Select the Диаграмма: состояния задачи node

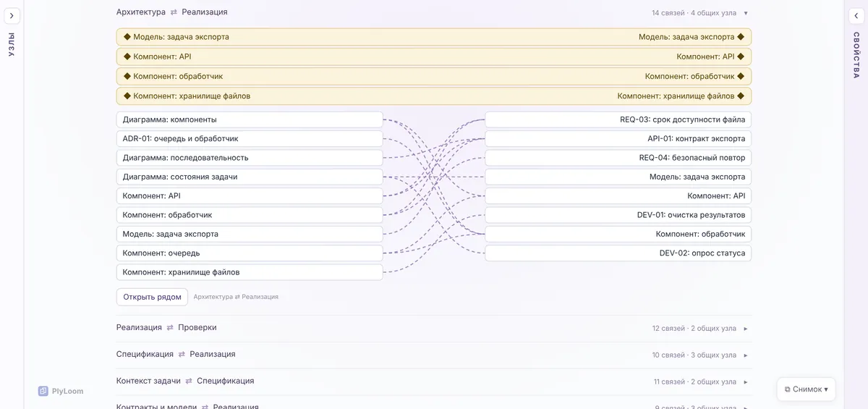coord(250,177)
